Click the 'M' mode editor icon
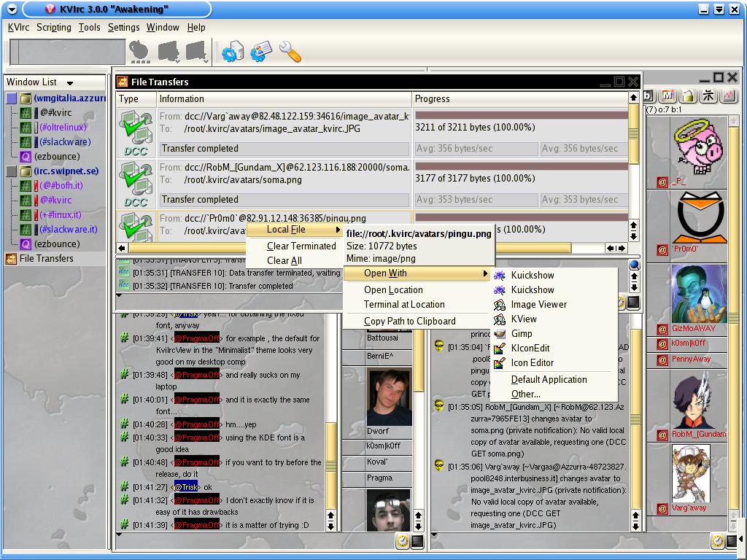The width and height of the screenshot is (747, 560). point(667,96)
